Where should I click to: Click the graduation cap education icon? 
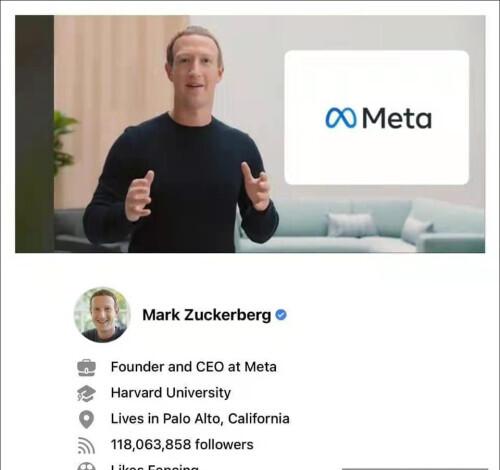pos(86,393)
